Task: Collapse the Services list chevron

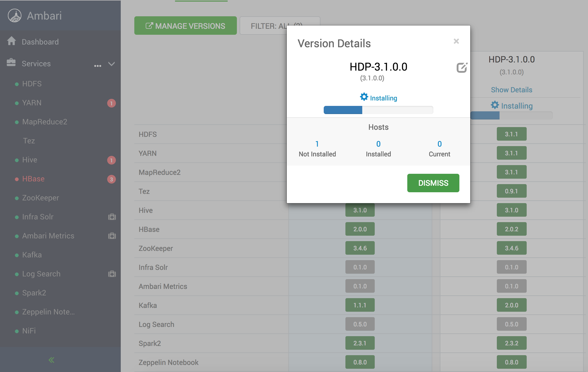Action: (x=112, y=64)
